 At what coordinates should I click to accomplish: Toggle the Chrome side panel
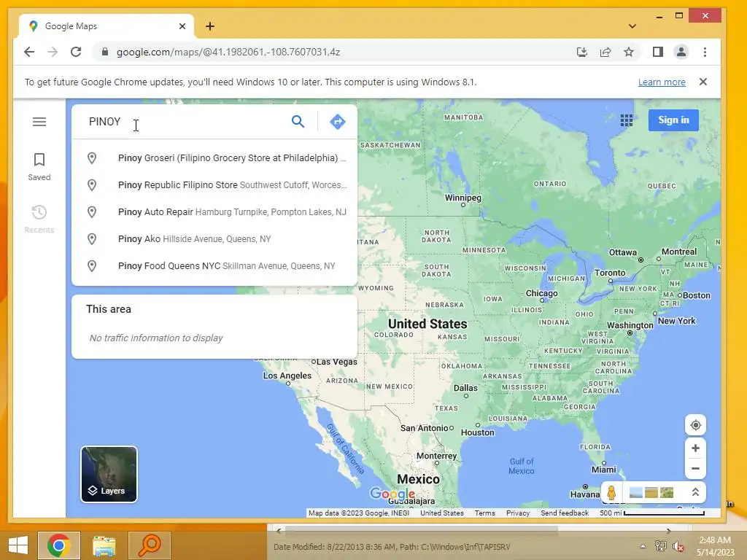pyautogui.click(x=658, y=52)
